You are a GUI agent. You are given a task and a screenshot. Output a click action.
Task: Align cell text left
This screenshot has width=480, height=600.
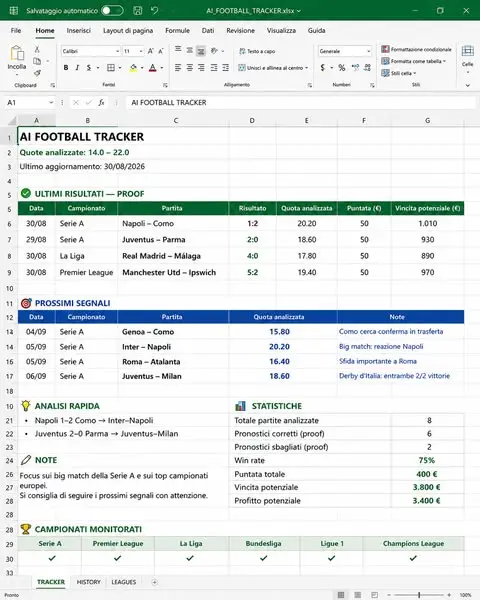(178, 68)
